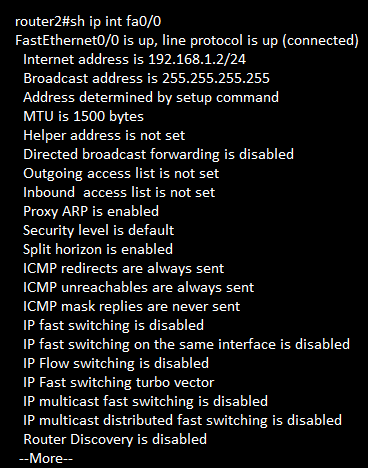Click the FastEthernet0/0 is up status line

click(x=187, y=41)
